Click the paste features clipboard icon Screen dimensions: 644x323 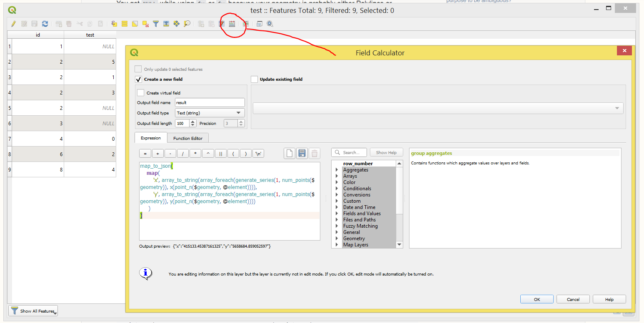tap(100, 24)
